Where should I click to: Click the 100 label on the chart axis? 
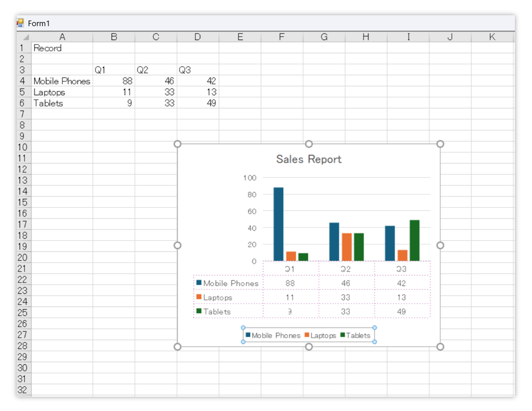coord(250,178)
